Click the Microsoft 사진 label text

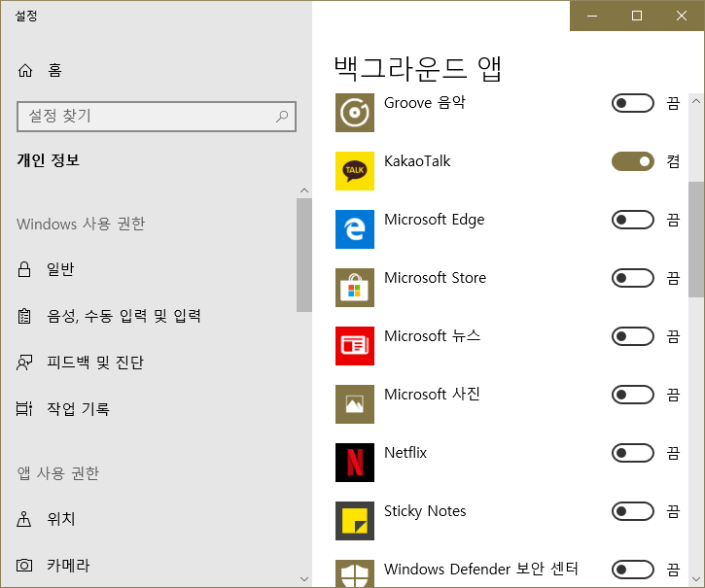tap(432, 395)
